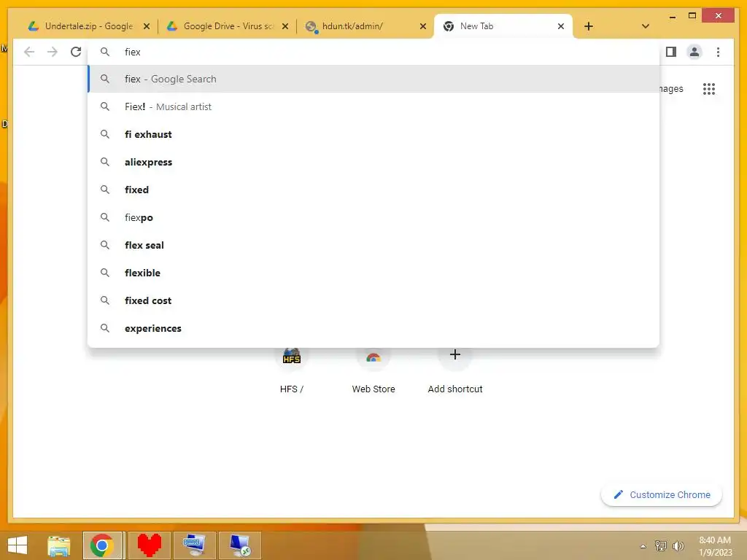Open the remote desktop taskbar icon
747x560 pixels.
coord(239,545)
